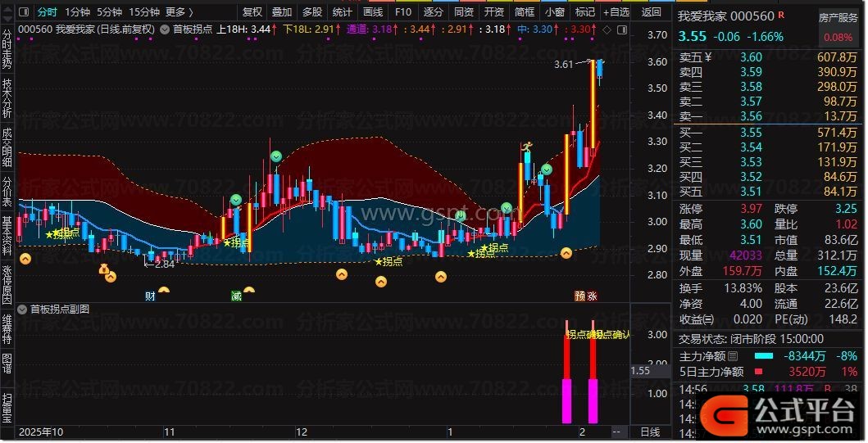This screenshot has height=443, width=868.
Task: Switch to the 5分钟 period tab
Action: (110, 12)
